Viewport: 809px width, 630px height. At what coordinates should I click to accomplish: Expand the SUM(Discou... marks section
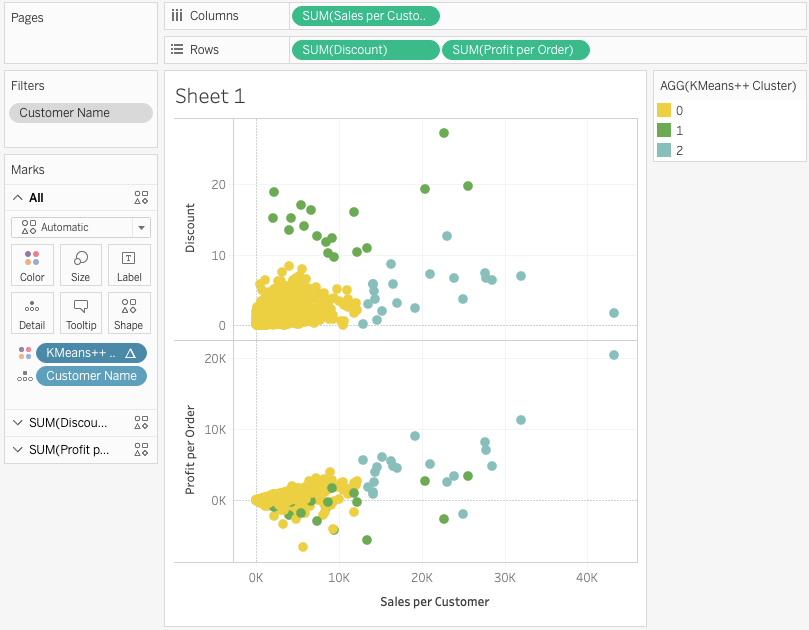click(18, 423)
